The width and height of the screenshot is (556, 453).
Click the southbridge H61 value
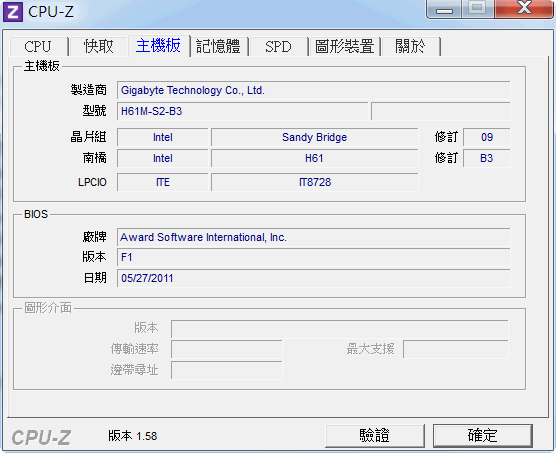[x=315, y=158]
